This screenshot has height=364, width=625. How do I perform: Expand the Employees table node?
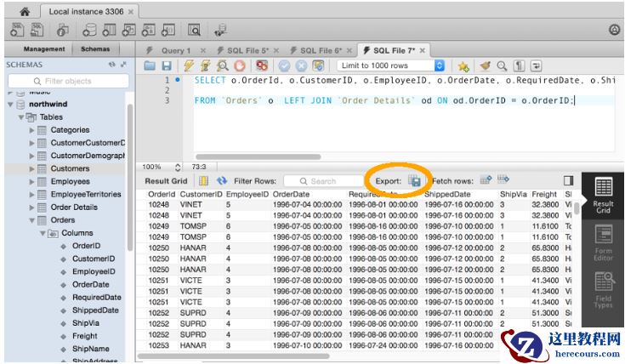[x=32, y=181]
